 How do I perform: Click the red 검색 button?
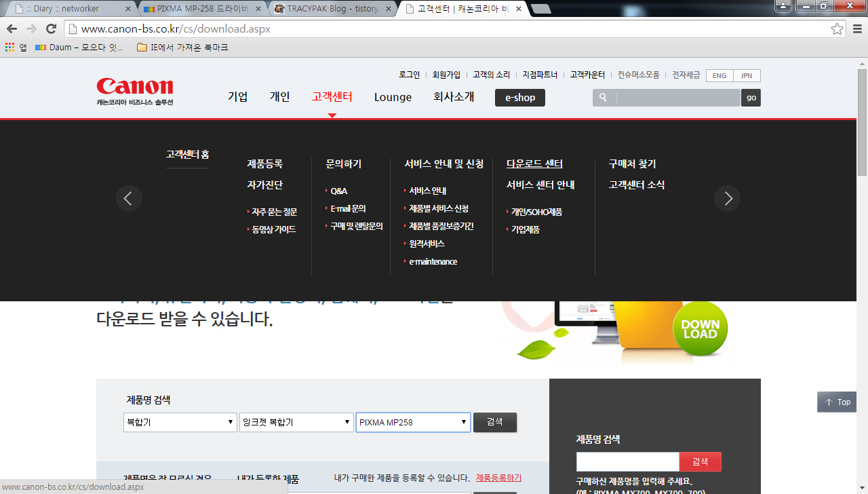(701, 461)
